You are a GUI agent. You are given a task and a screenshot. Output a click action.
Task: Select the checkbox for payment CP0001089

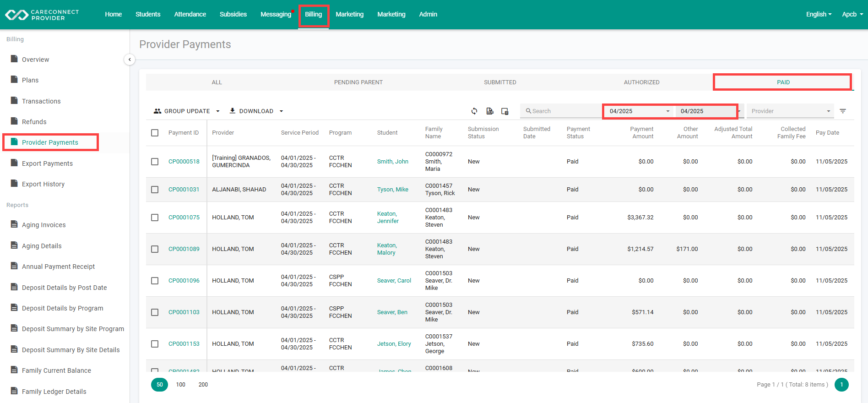coord(155,249)
